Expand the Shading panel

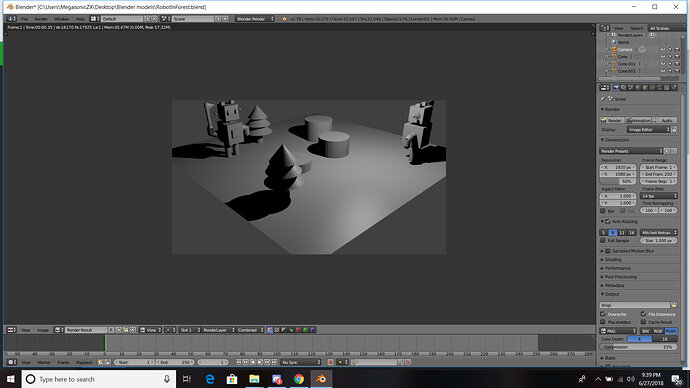coord(613,260)
